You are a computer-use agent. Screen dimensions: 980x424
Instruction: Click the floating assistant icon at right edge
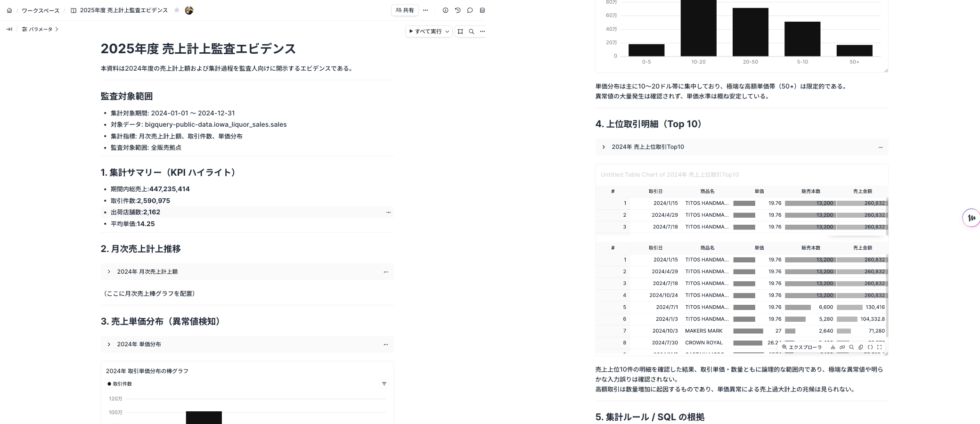pyautogui.click(x=972, y=218)
